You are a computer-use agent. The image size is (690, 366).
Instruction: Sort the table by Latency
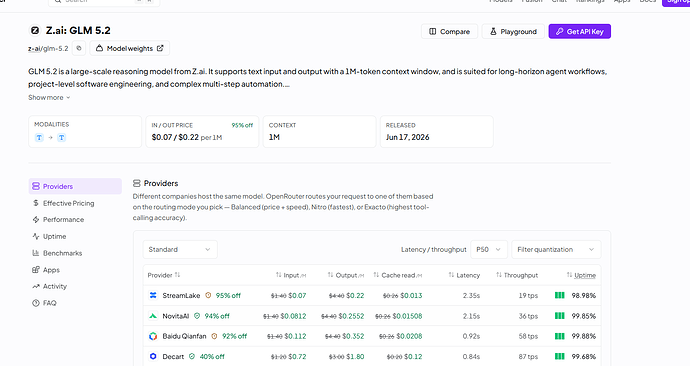[464, 275]
